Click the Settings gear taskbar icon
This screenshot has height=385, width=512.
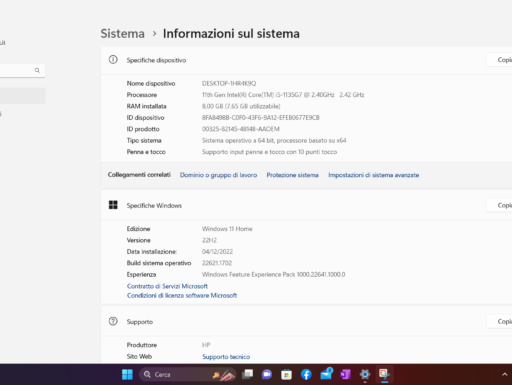tap(365, 374)
